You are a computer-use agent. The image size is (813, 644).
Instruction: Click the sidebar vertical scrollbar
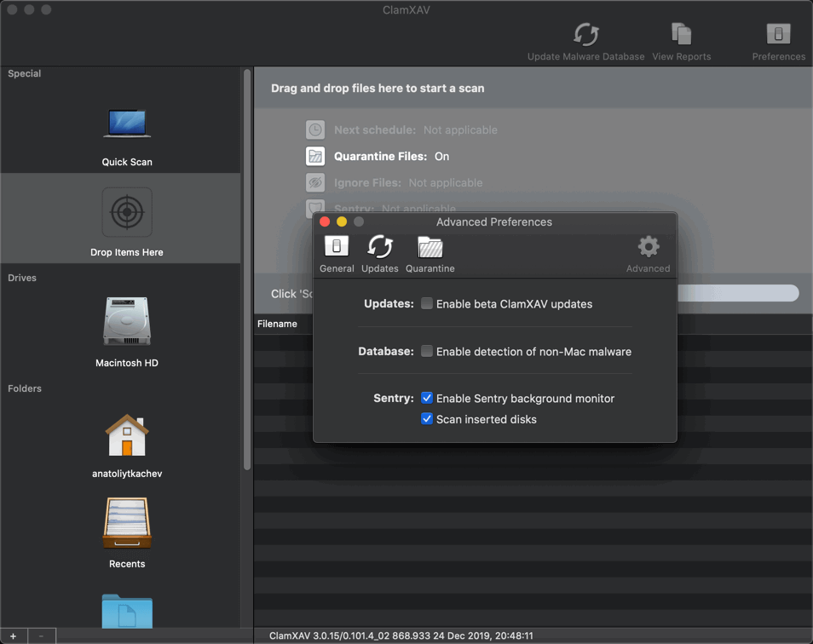(247, 269)
